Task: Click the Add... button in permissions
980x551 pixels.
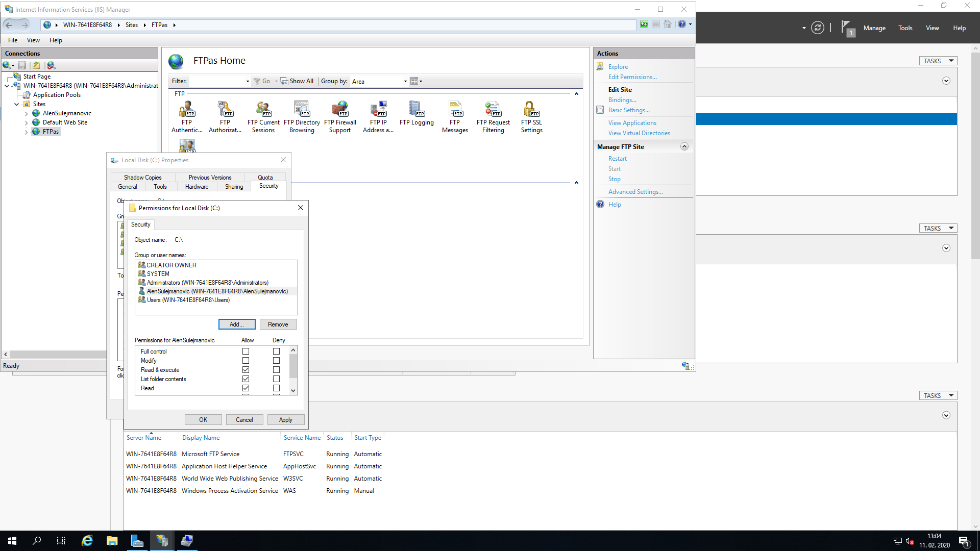Action: coord(237,324)
